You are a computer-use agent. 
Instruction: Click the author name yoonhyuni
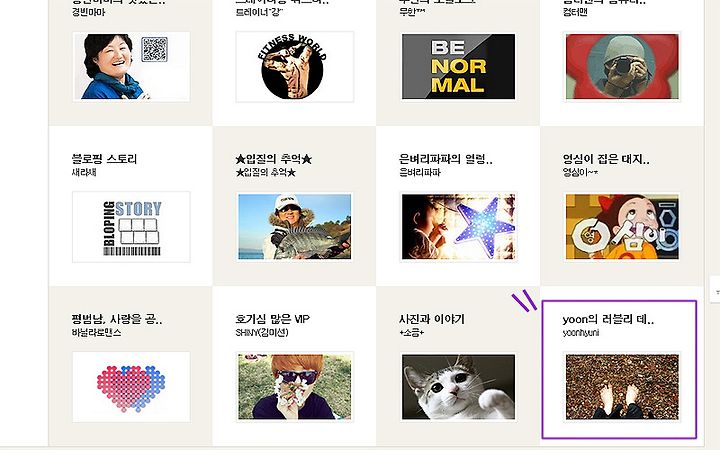[581, 332]
